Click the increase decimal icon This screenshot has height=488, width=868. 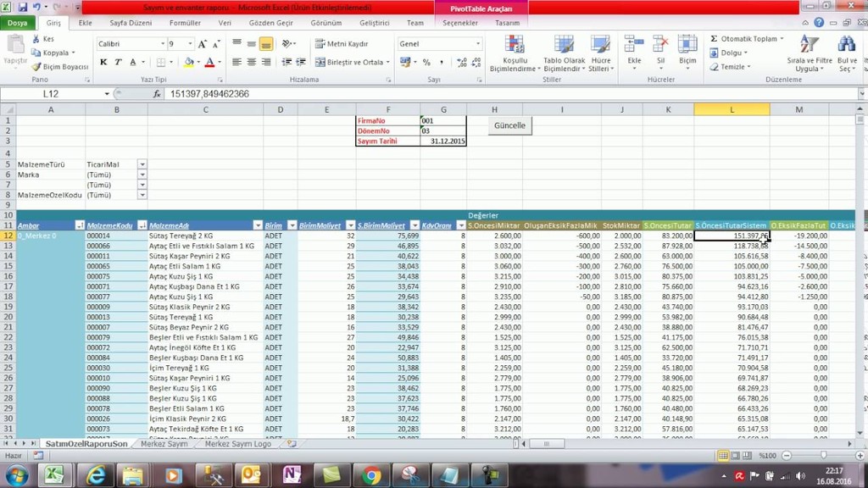pos(462,63)
